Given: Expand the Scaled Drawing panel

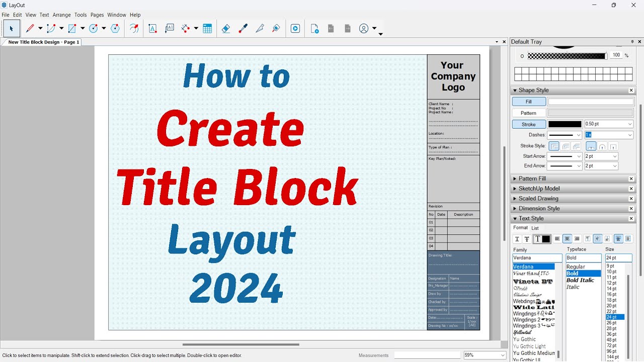Looking at the screenshot, I should click(x=515, y=199).
